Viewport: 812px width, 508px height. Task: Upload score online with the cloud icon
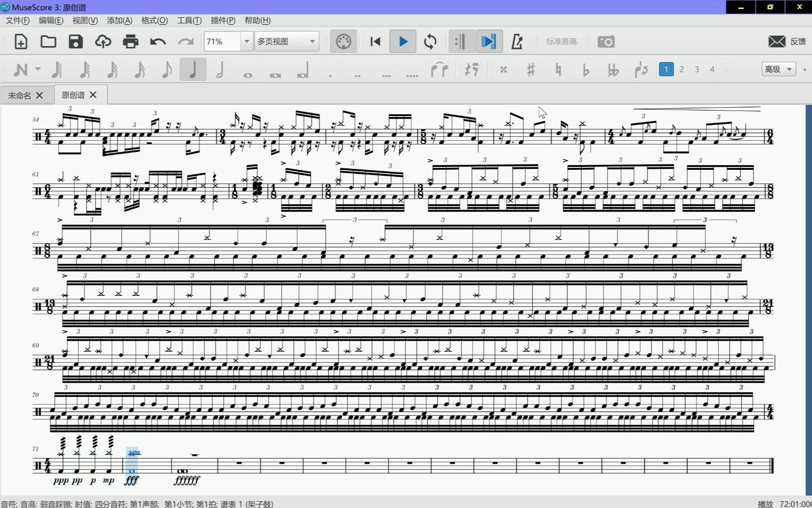click(x=103, y=42)
